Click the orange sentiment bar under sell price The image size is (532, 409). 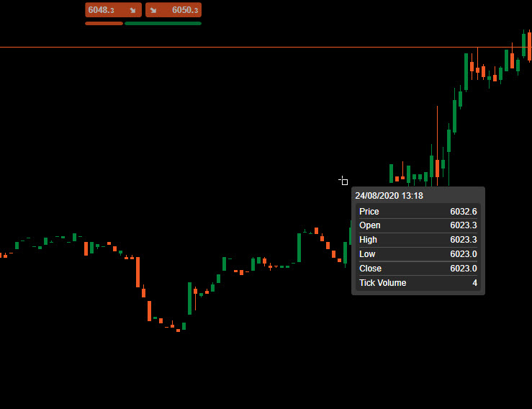[x=104, y=24]
